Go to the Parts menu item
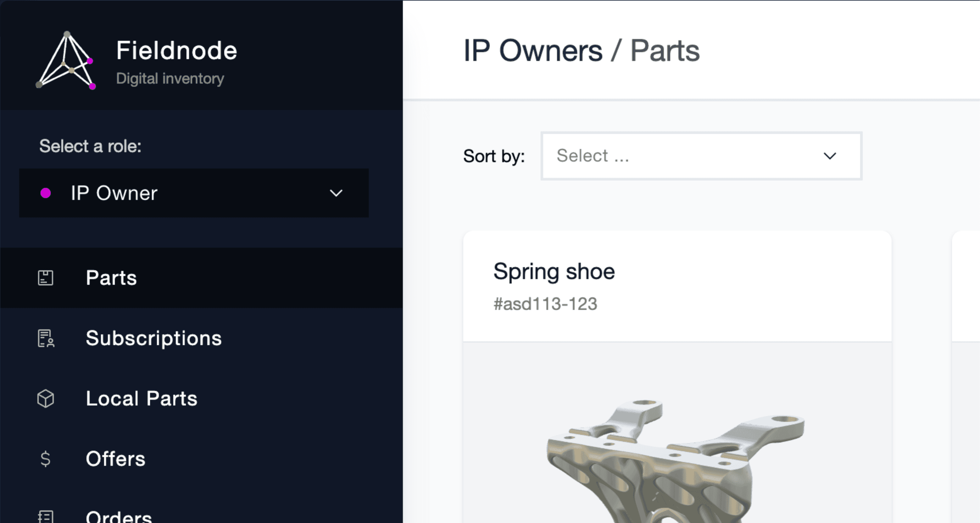The image size is (980, 523). coord(111,278)
